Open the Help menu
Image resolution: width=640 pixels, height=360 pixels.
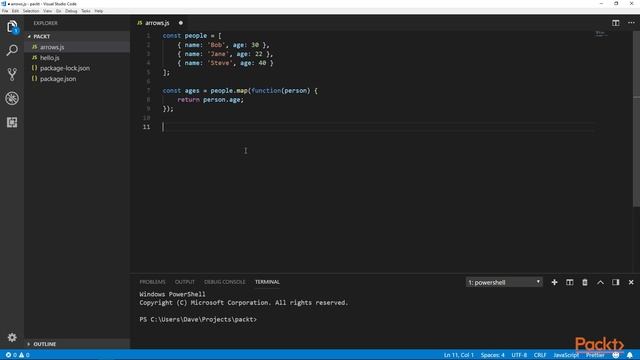(99, 11)
